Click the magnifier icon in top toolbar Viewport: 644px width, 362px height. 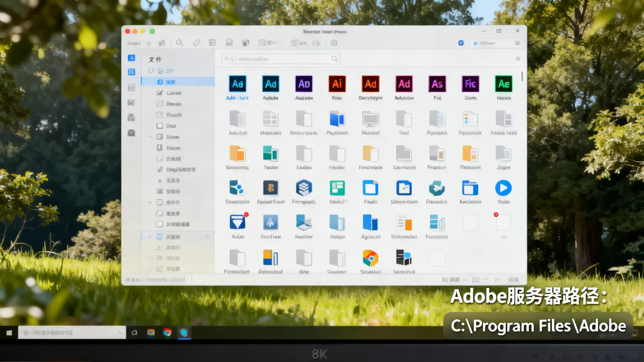[179, 43]
